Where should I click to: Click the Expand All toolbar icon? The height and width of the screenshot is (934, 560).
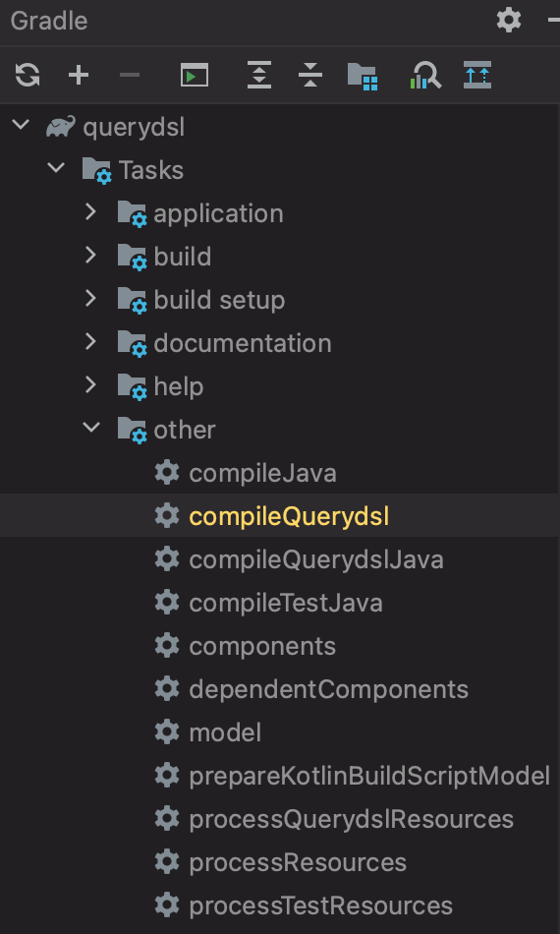click(x=259, y=76)
